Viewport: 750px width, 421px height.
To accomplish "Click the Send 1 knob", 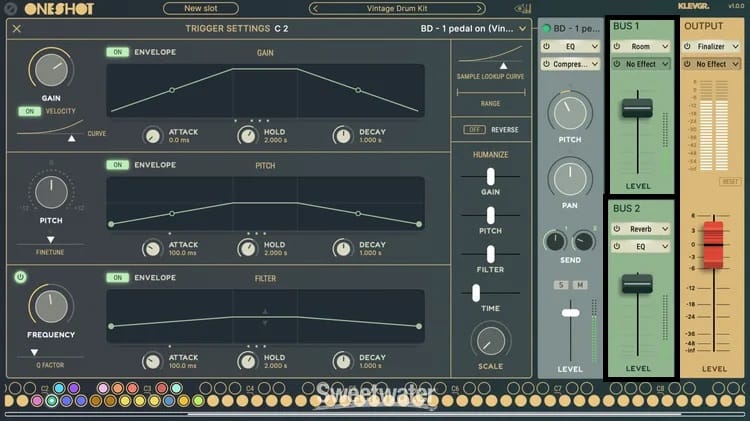I will click(x=555, y=241).
